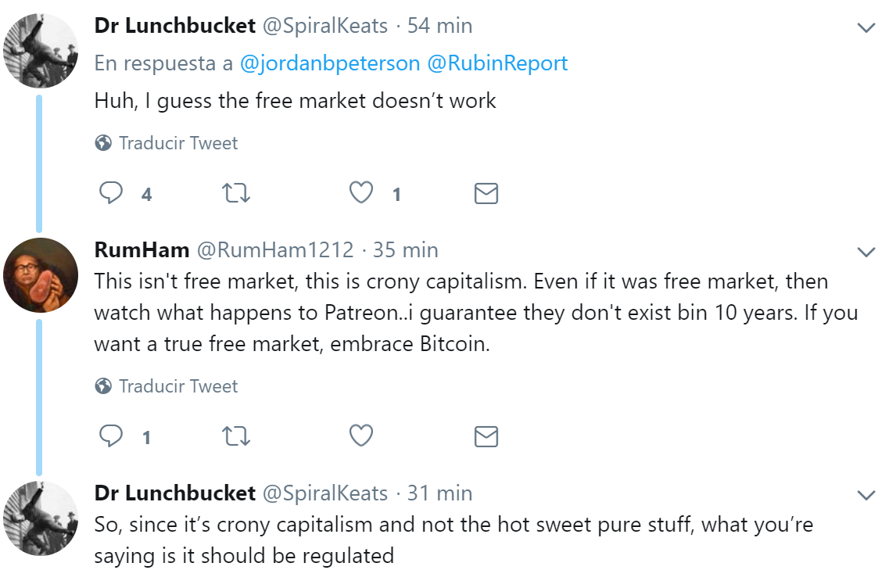The image size is (889, 588).
Task: Send Dr Lunchbucket's first tweet by direct message
Action: (x=486, y=193)
